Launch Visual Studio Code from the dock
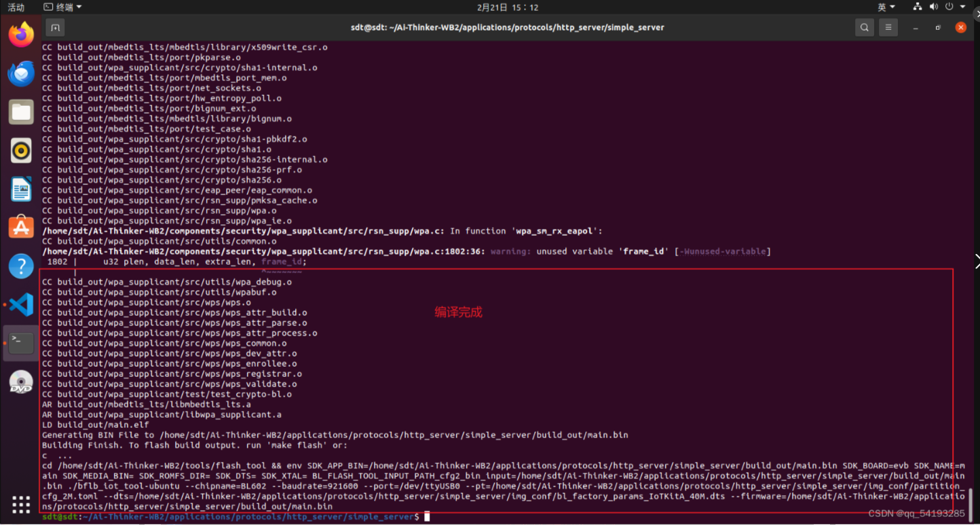 (x=21, y=305)
